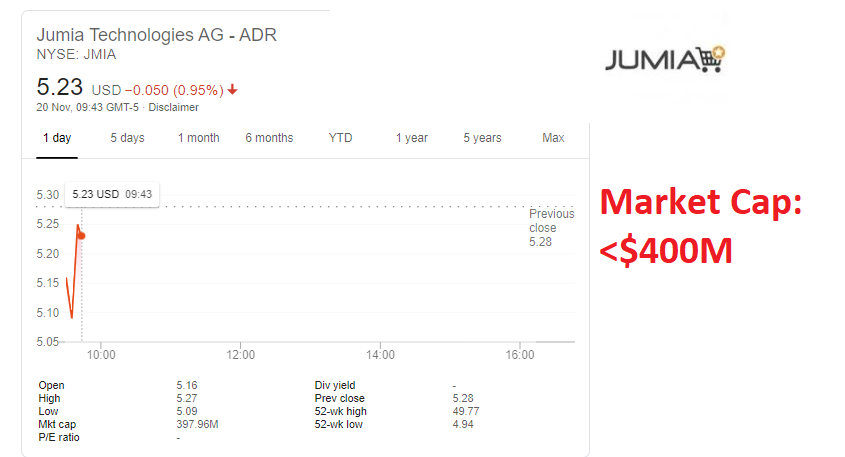The image size is (845, 457).
Task: Show the 1 year chart
Action: pyautogui.click(x=411, y=138)
